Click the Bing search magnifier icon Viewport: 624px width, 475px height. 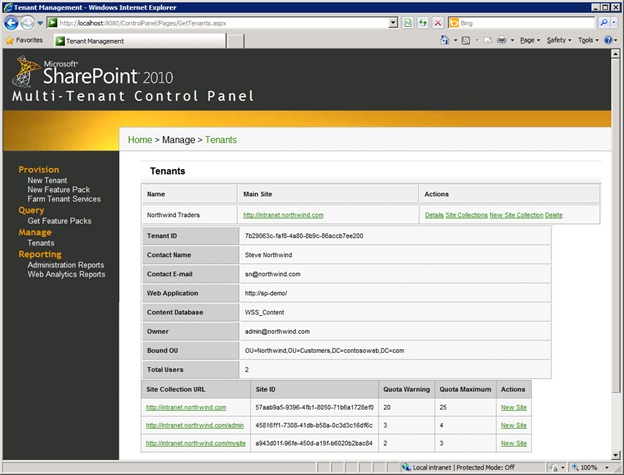pos(606,22)
